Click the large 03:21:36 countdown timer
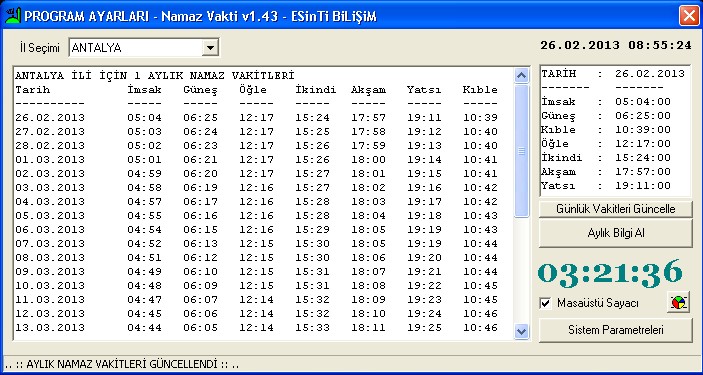 [610, 273]
